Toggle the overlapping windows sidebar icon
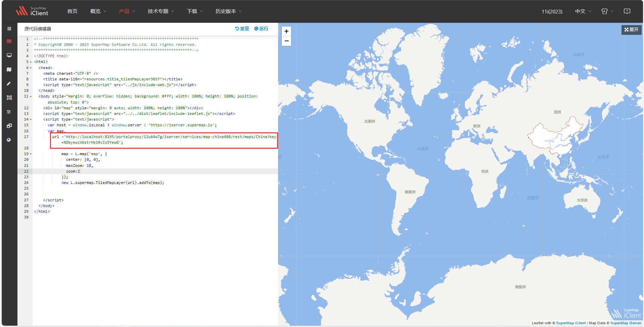 click(x=9, y=126)
